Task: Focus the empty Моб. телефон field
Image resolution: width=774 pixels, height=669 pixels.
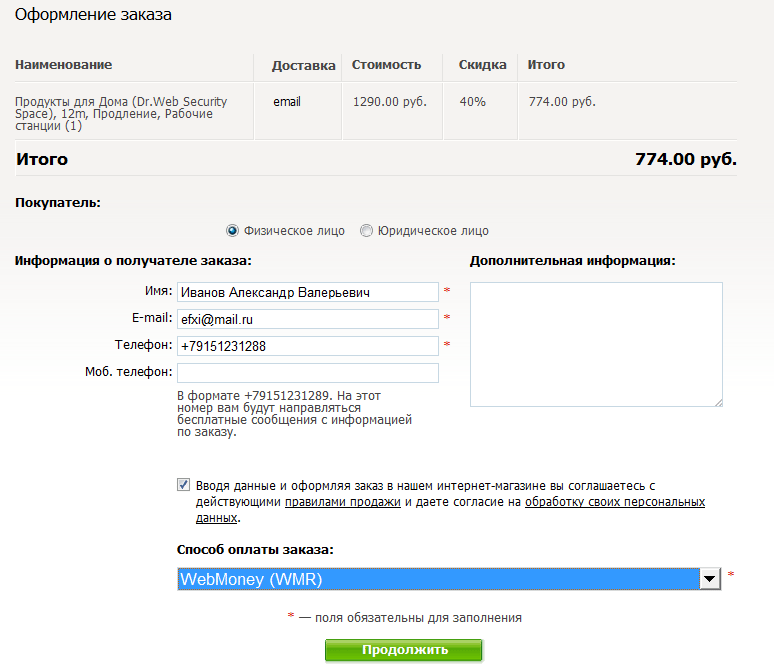Action: click(x=307, y=373)
